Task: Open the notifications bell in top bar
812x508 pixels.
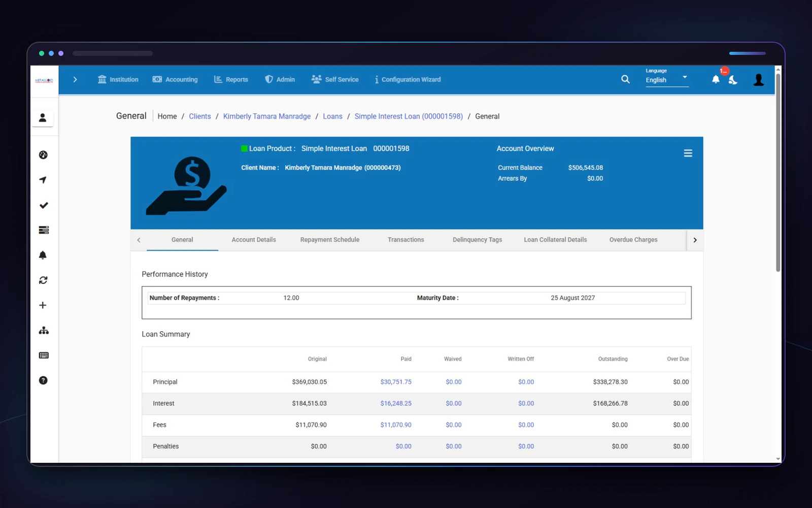Action: tap(716, 79)
